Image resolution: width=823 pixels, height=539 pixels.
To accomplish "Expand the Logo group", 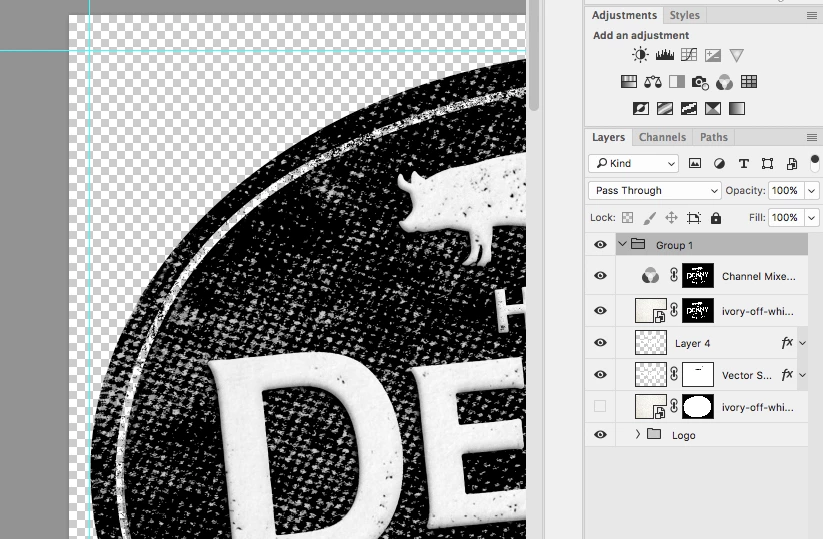I will (638, 434).
